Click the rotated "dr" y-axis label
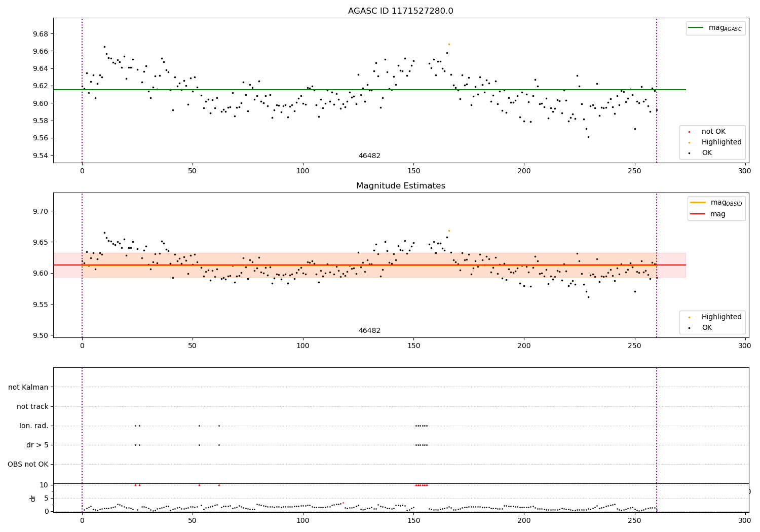Viewport: 760px width, 532px height. (x=33, y=498)
